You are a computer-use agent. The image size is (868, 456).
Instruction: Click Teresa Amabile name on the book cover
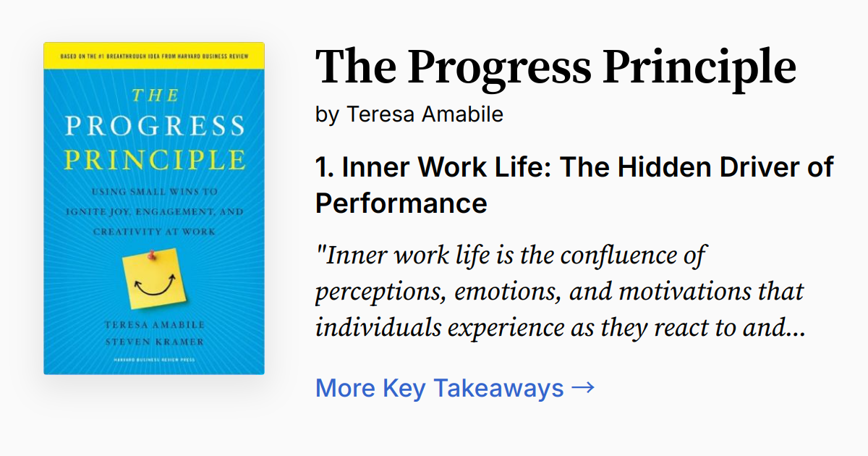click(x=154, y=325)
